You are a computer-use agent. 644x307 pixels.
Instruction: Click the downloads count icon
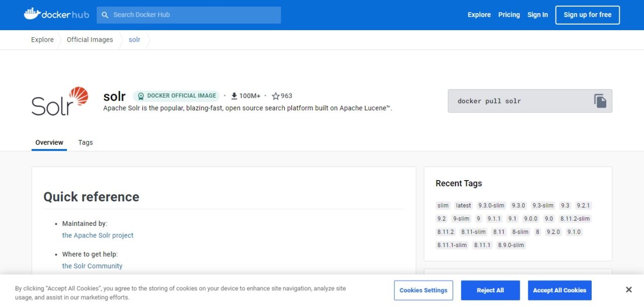[234, 96]
